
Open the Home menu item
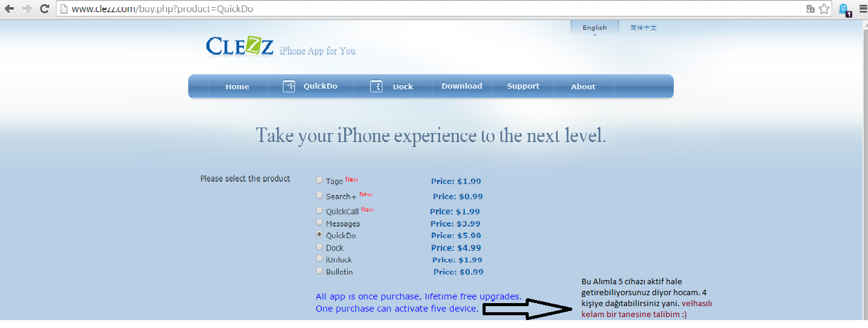237,86
